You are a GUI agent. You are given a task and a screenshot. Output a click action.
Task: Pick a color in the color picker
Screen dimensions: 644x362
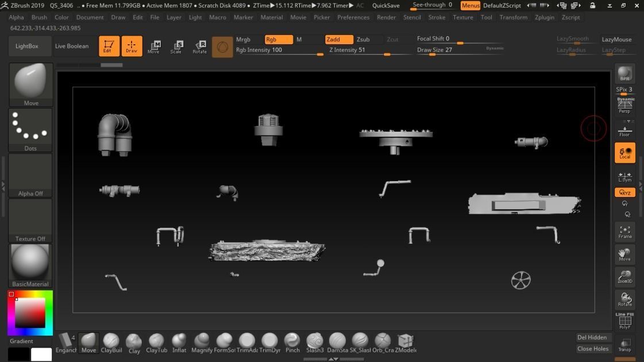coord(30,313)
